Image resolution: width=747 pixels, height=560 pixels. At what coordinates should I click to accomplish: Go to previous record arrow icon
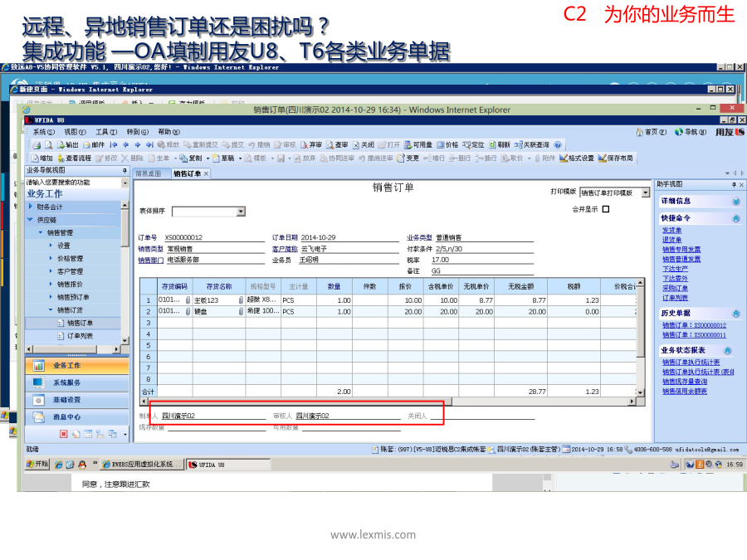click(126, 144)
